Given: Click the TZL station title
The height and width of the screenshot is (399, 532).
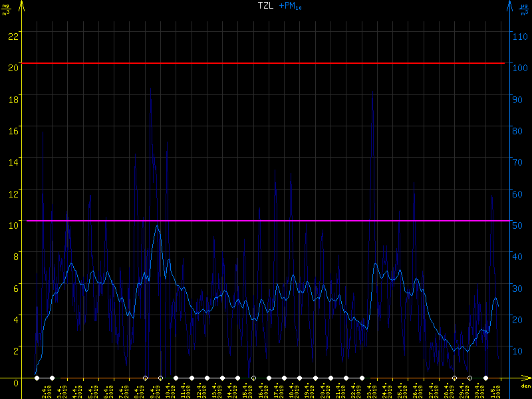Looking at the screenshot, I should 265,5.
